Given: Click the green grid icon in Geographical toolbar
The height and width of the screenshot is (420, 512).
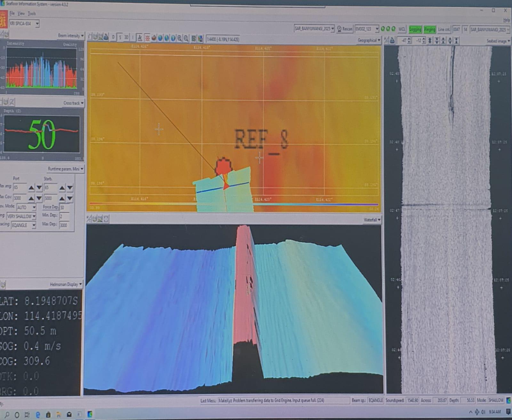Looking at the screenshot, I should 194,39.
